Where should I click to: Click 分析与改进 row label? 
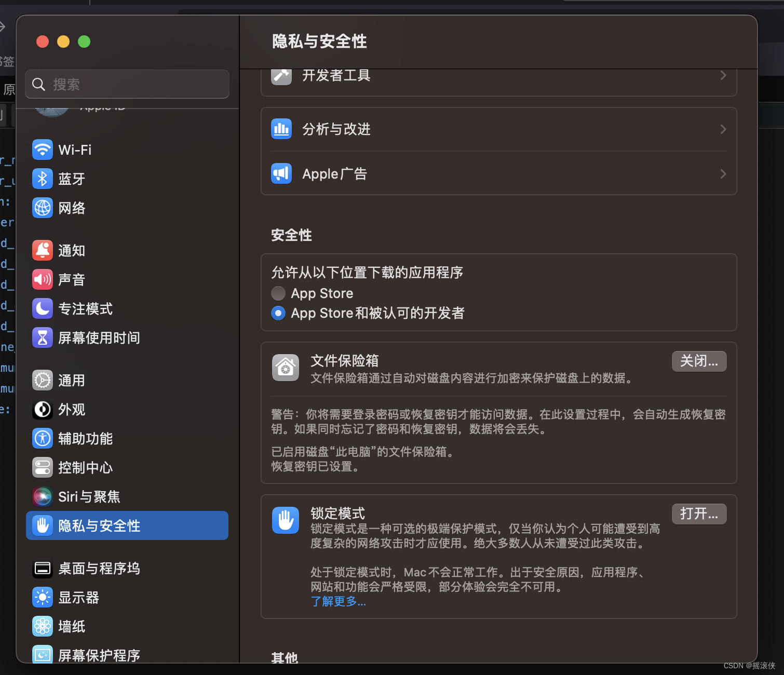point(336,129)
